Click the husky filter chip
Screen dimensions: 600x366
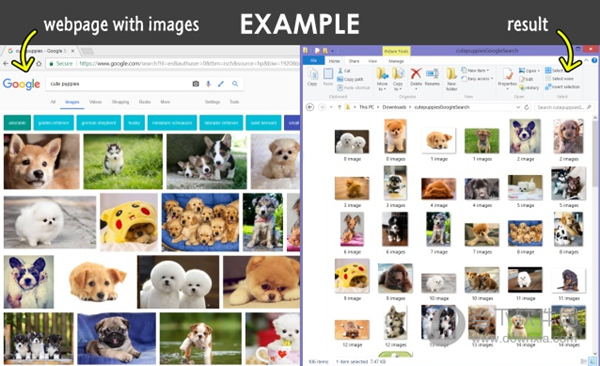134,123
